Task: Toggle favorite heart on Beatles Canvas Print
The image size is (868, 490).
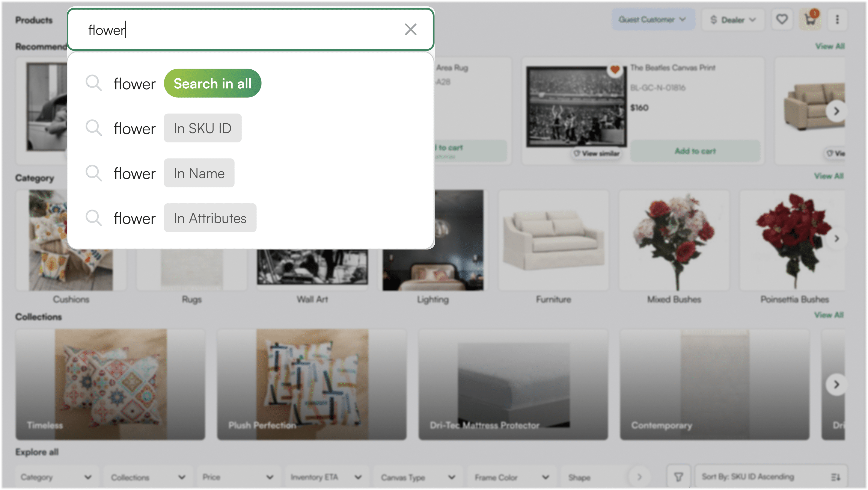Action: click(x=615, y=70)
